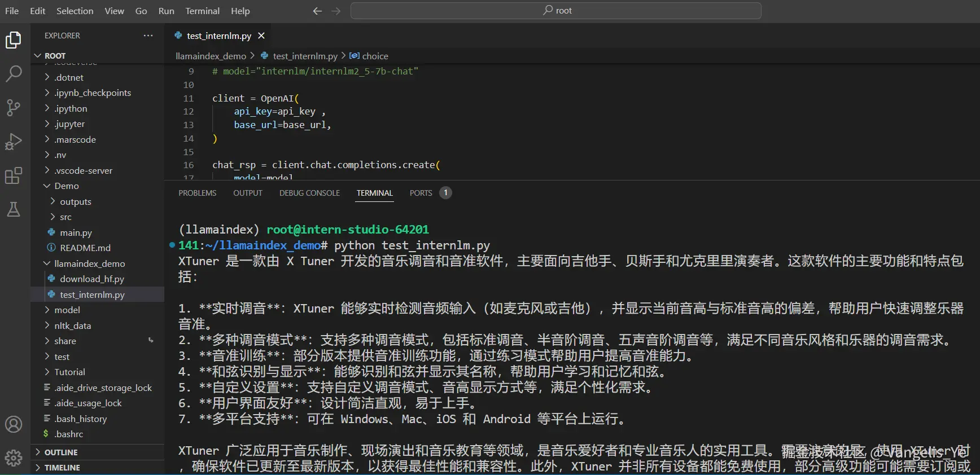Image resolution: width=980 pixels, height=475 pixels.
Task: Open the Manage gear icon
Action: click(14, 458)
